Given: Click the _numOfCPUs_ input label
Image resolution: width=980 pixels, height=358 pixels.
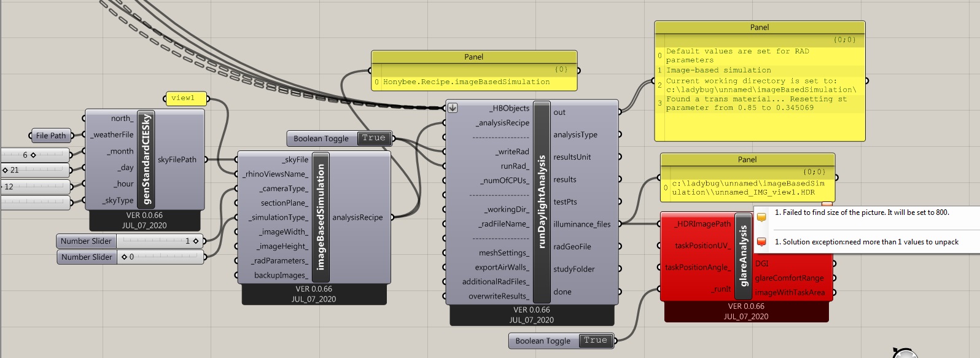Looking at the screenshot, I should 505,181.
